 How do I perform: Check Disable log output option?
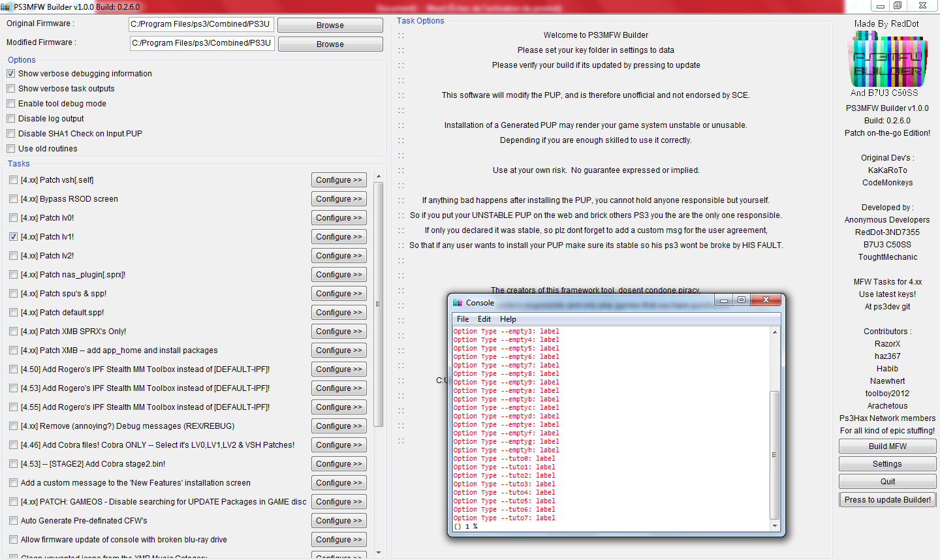(x=10, y=119)
